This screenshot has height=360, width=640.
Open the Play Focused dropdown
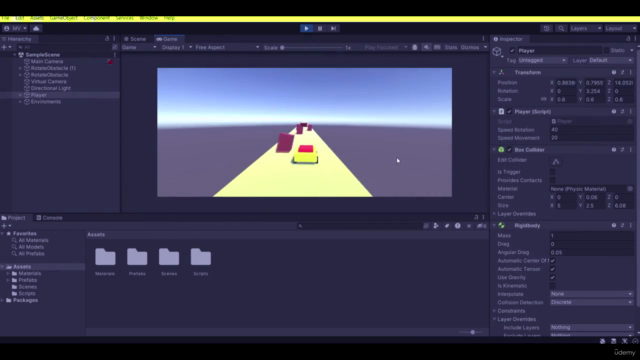coord(385,47)
